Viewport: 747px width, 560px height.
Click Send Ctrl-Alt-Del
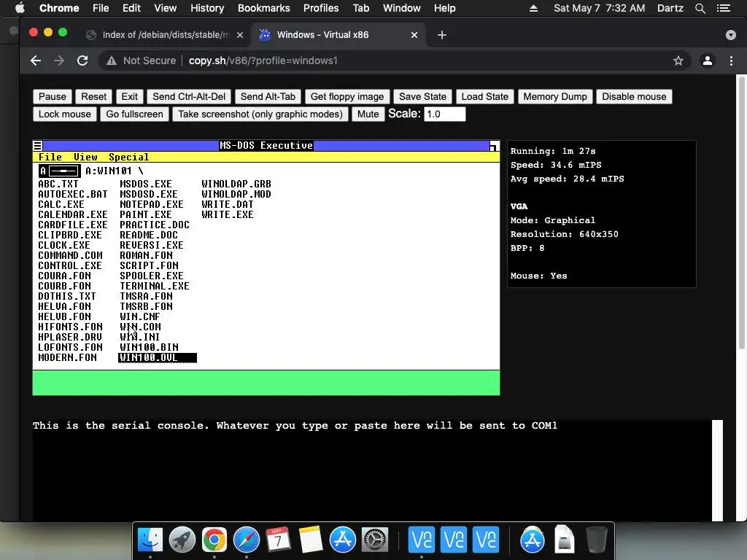click(189, 97)
